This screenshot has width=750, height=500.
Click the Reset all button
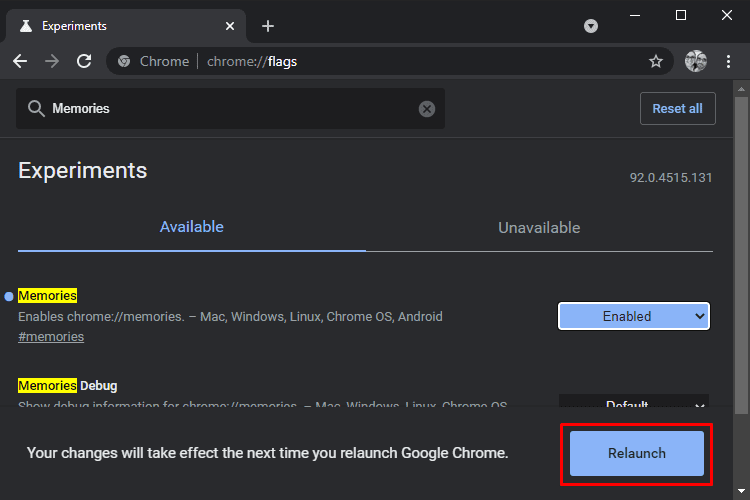point(678,109)
